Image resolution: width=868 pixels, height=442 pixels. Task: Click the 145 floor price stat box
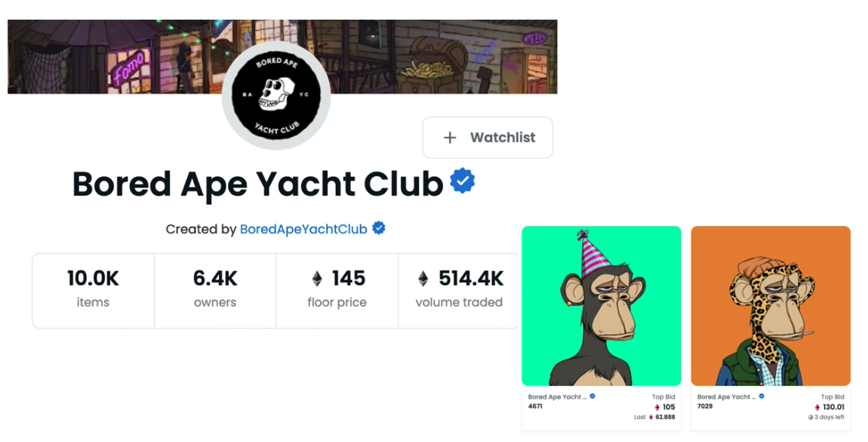[x=337, y=291]
